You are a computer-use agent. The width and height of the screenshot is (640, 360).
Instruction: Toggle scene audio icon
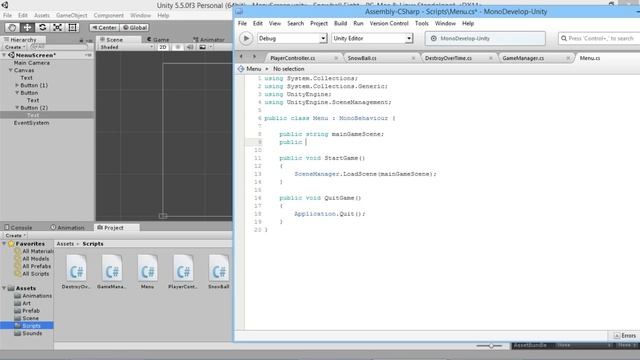click(190, 47)
